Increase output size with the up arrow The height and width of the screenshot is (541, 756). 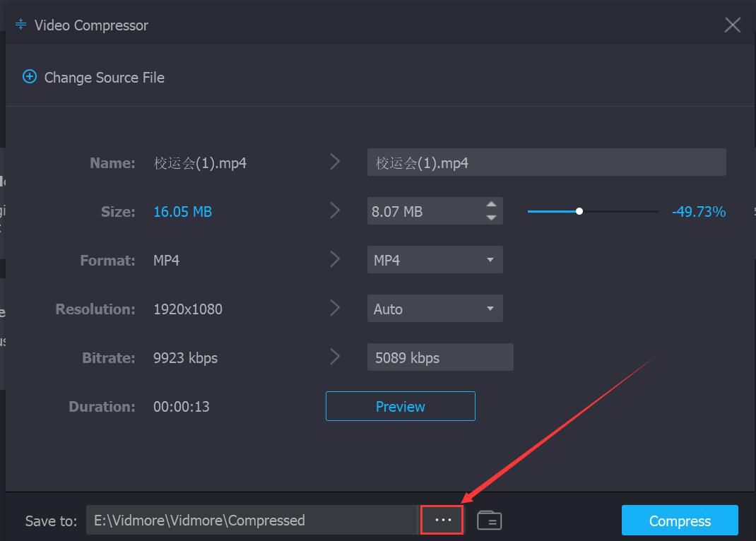492,205
